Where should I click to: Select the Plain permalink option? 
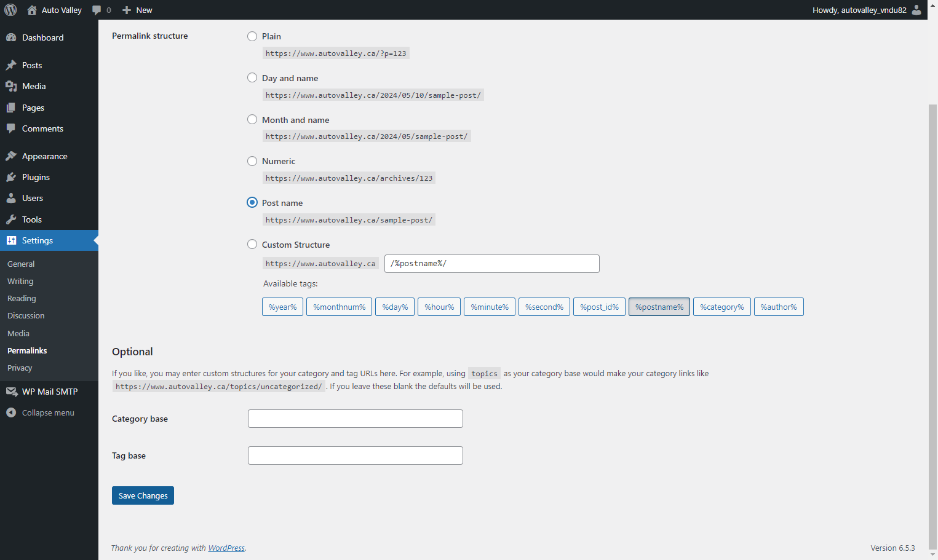252,36
